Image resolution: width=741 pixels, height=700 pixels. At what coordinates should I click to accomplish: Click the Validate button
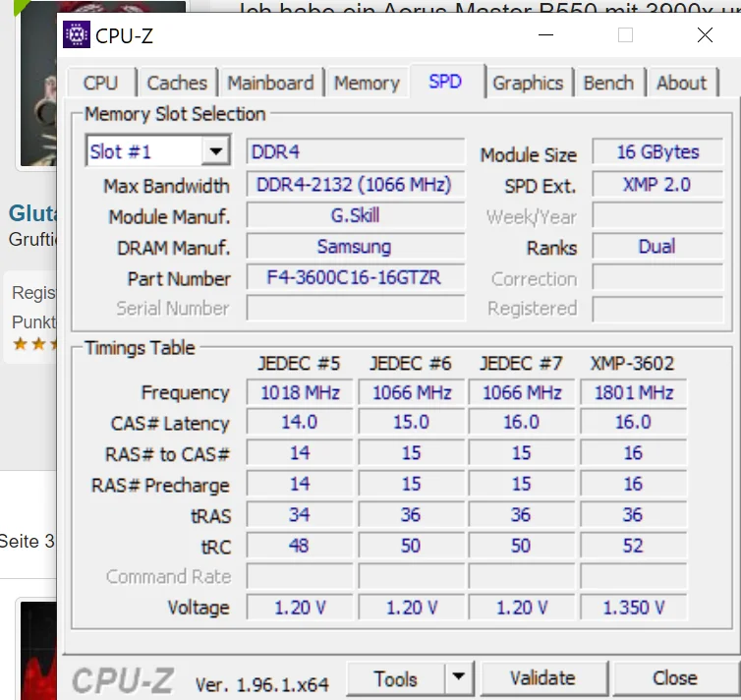pos(543,678)
